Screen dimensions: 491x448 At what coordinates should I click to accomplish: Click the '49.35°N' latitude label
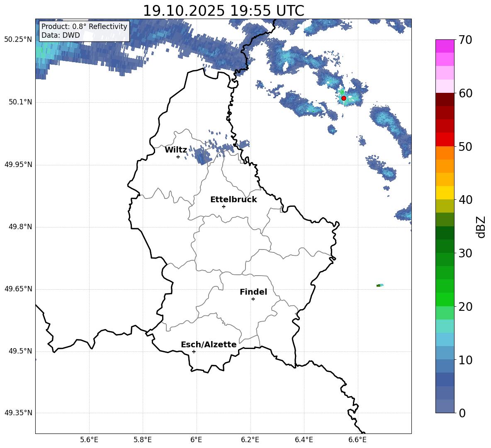[x=18, y=413]
